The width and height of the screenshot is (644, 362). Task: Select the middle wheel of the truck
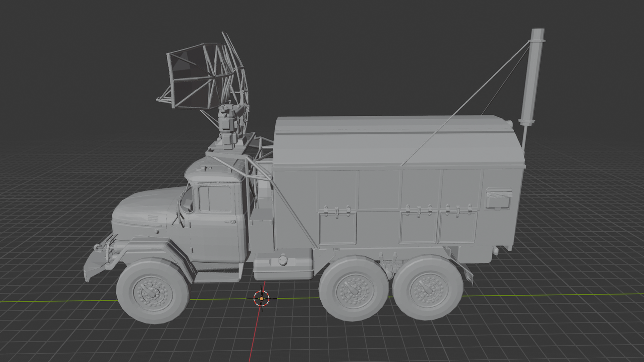pos(354,289)
